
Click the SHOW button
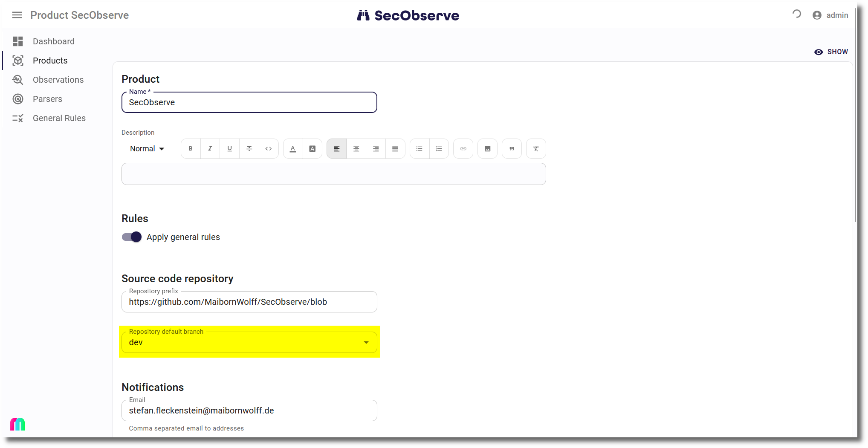coord(831,52)
